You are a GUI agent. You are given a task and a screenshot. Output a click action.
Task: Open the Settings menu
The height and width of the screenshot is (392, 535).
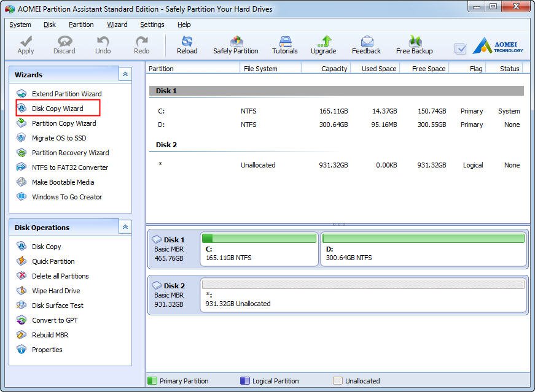152,25
